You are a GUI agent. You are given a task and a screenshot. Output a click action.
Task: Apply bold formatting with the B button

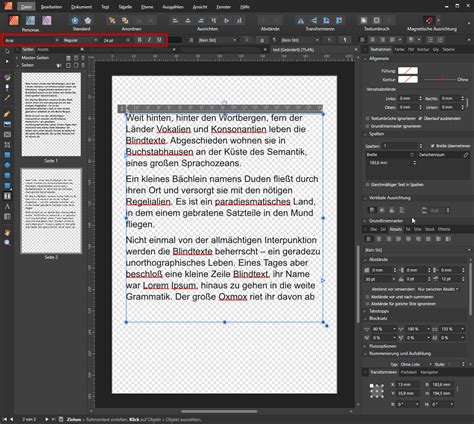(x=140, y=40)
